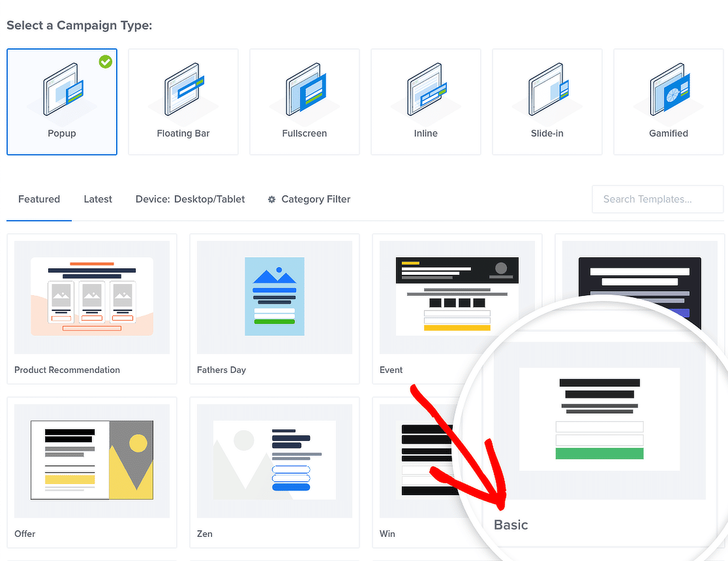This screenshot has width=728, height=561.
Task: Click the Slide-in label text
Action: coord(547,133)
